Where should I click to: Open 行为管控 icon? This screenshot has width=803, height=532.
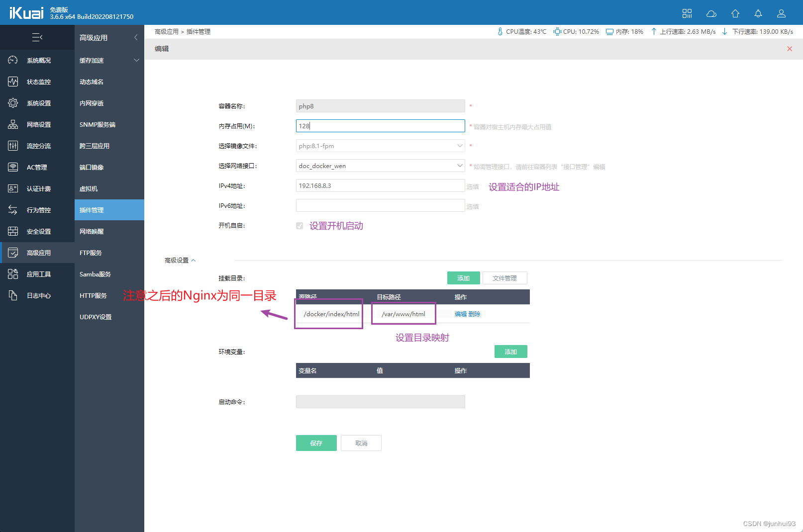[13, 210]
